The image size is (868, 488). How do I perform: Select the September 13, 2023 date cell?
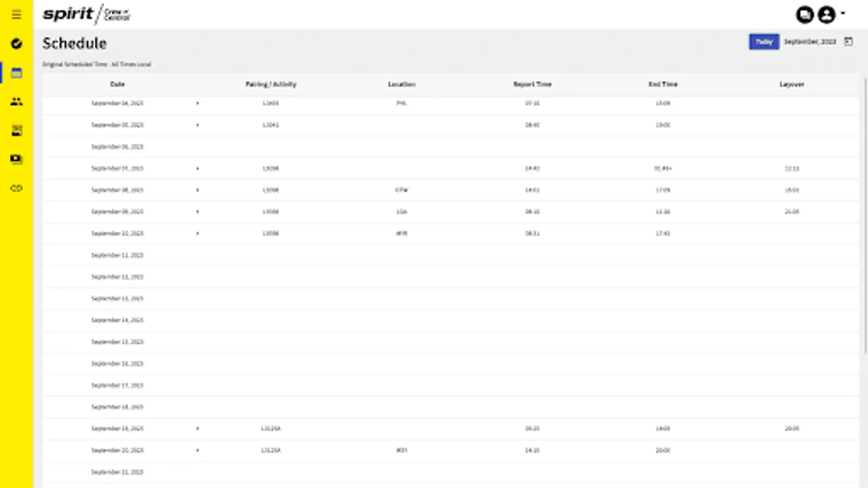[x=117, y=298]
